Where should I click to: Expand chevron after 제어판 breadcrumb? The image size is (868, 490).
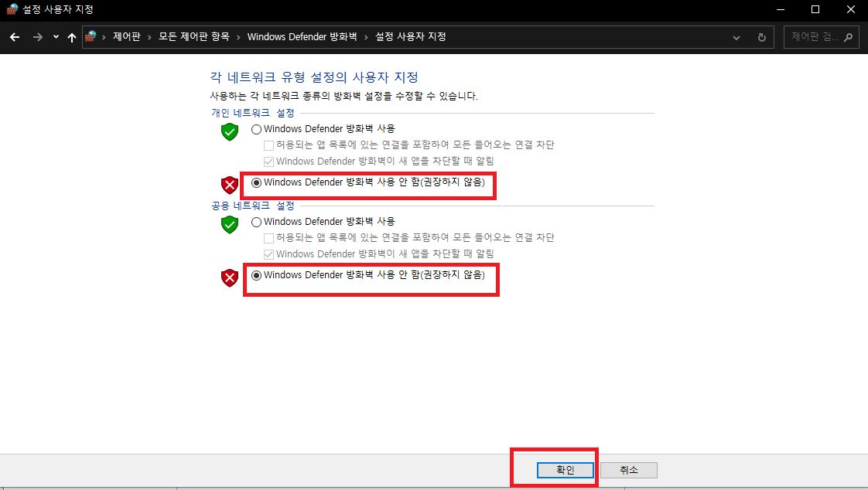click(x=149, y=37)
